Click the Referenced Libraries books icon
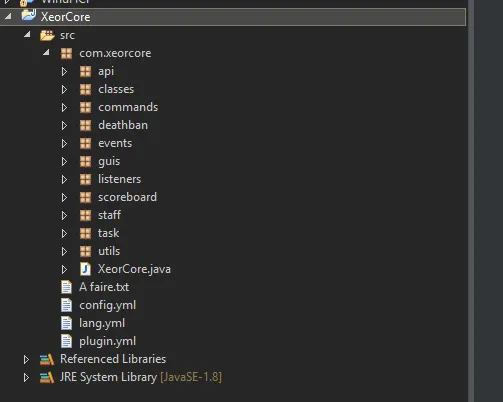503x402 pixels. (x=47, y=359)
